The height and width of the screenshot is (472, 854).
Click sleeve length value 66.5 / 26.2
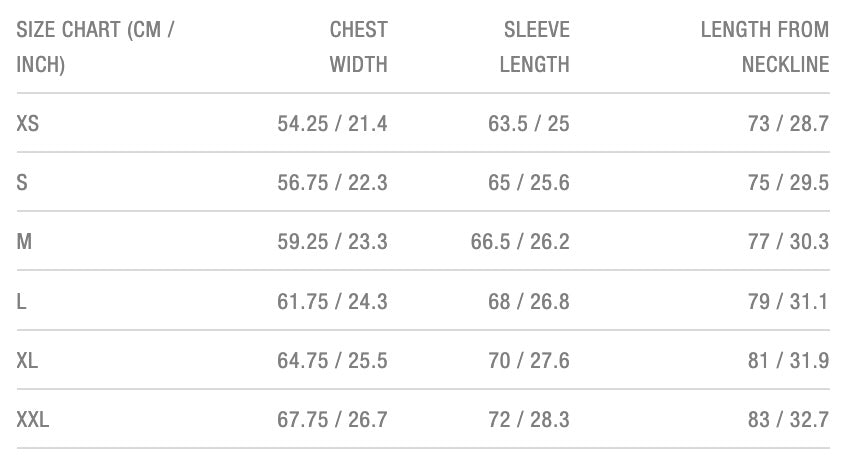coord(520,242)
